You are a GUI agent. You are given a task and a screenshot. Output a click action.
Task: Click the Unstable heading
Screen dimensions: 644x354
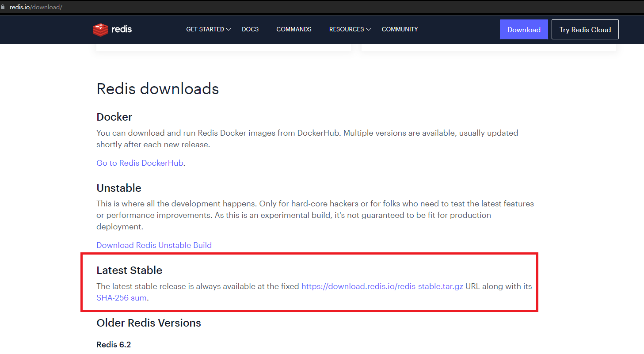(x=119, y=188)
